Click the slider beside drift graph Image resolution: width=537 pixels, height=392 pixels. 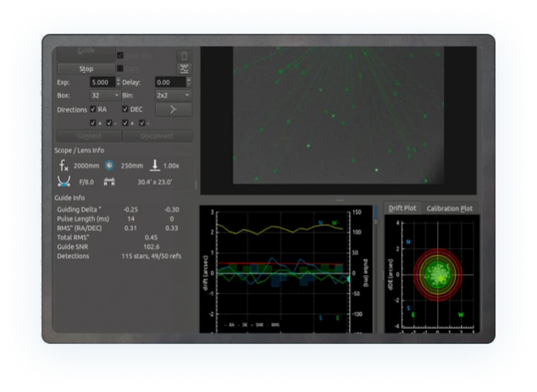point(376,215)
